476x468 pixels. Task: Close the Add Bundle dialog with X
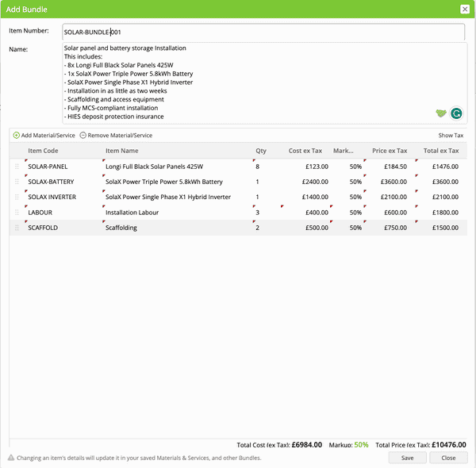tap(465, 9)
